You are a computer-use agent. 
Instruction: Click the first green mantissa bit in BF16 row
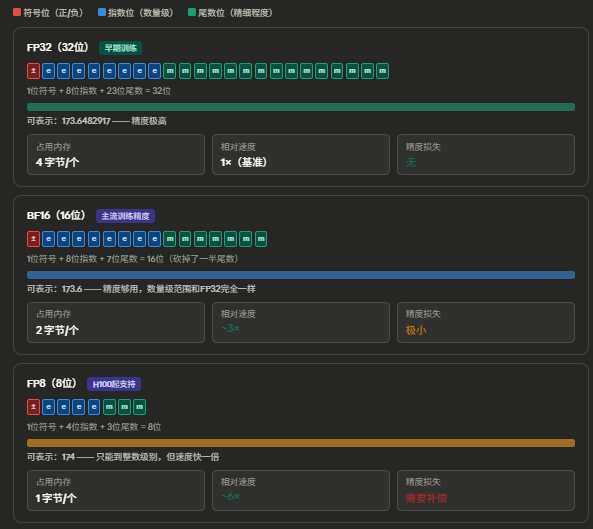coord(170,239)
